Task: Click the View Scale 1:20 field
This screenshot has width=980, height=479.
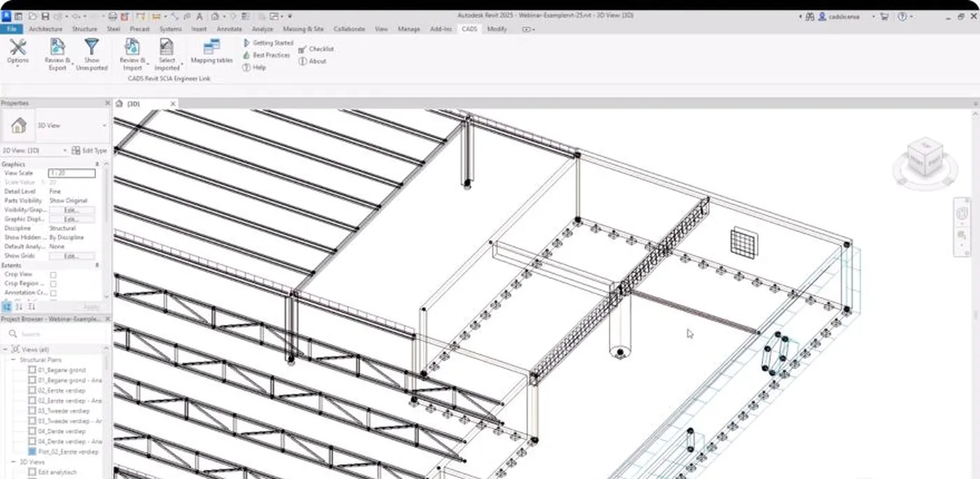Action: (71, 173)
